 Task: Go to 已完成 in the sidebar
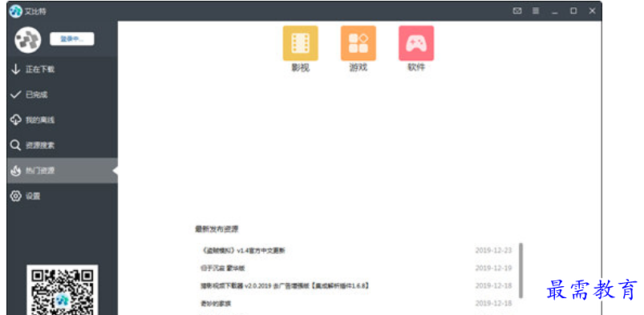63,95
